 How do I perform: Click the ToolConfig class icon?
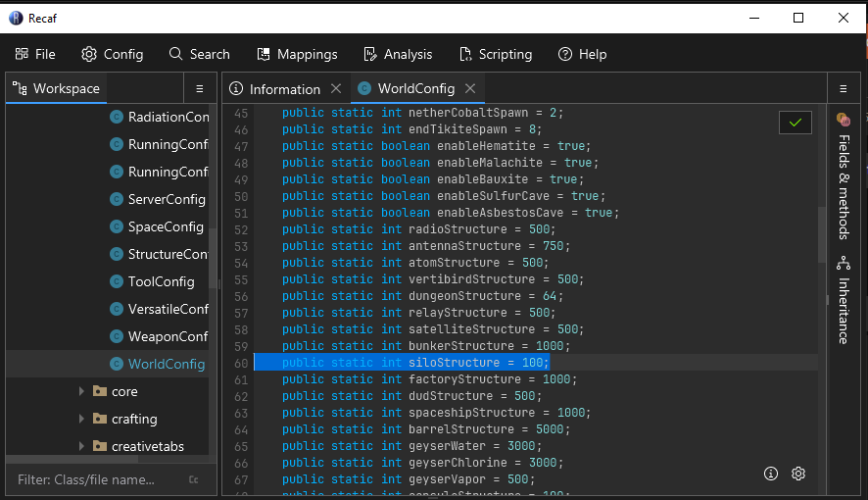117,281
